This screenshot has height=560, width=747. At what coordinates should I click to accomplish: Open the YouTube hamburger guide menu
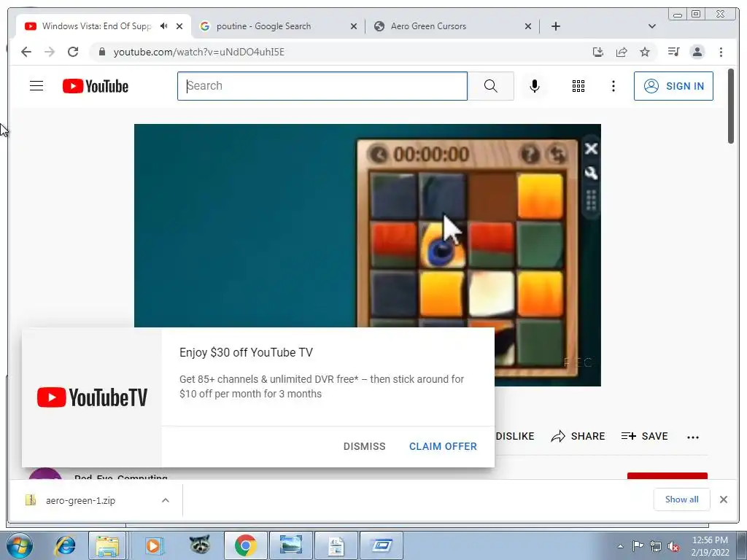pyautogui.click(x=36, y=86)
